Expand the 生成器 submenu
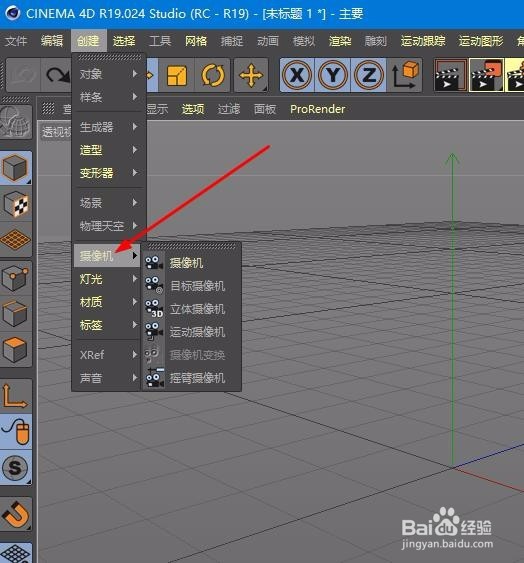This screenshot has height=563, width=524. tap(109, 127)
